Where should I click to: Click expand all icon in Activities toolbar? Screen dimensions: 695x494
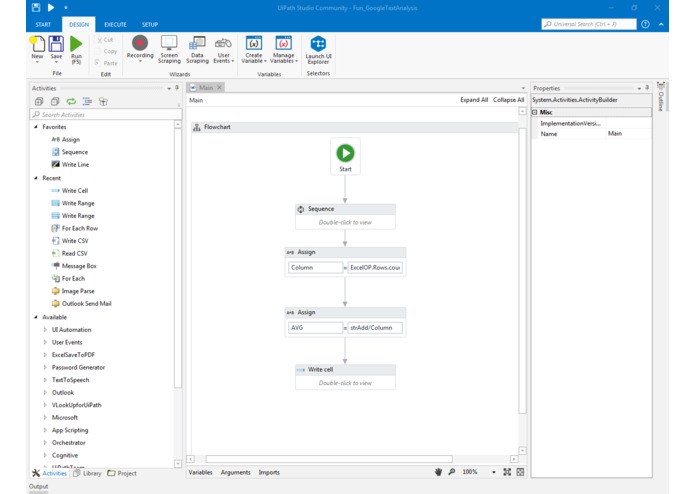[x=39, y=101]
